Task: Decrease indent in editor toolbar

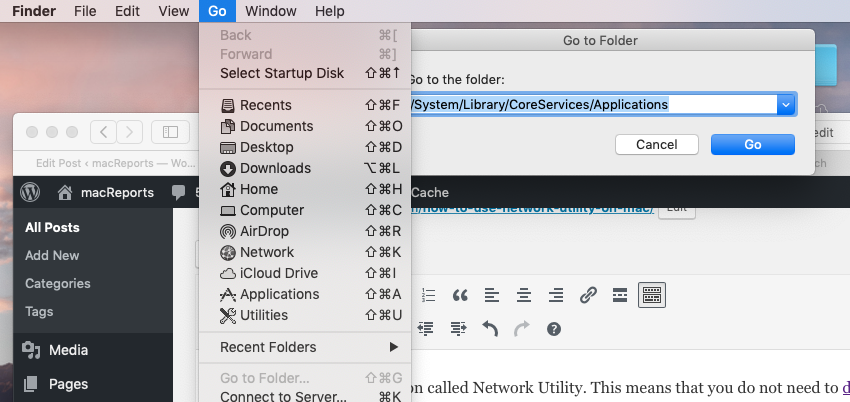Action: point(426,328)
